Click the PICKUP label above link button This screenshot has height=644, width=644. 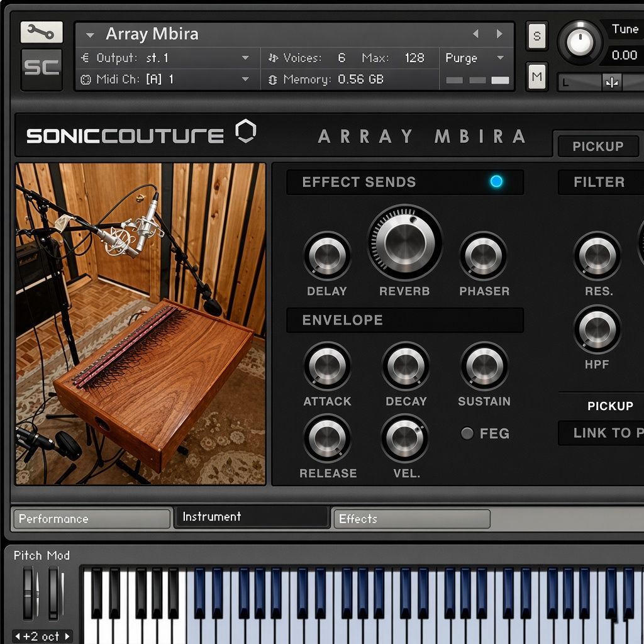610,406
